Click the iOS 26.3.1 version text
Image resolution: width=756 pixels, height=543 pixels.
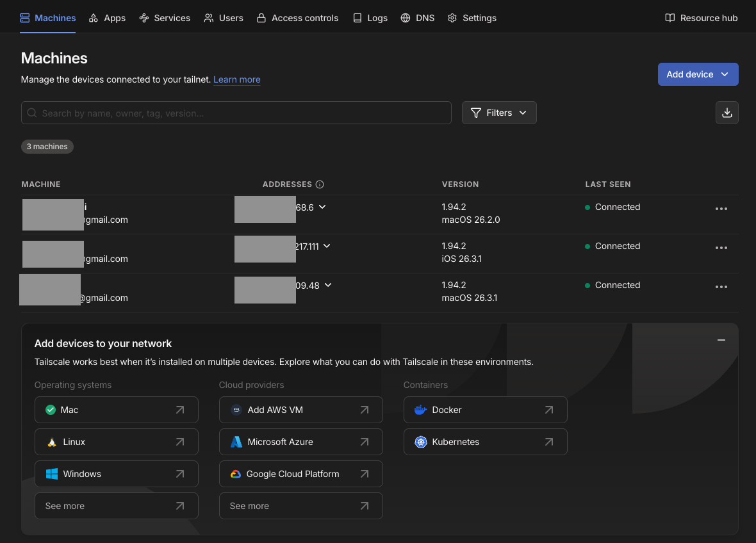462,259
